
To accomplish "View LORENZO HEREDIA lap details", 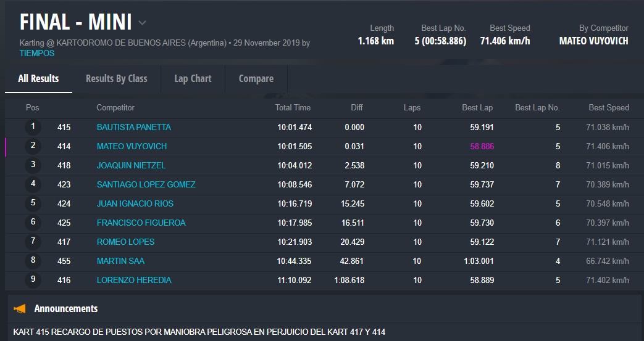I will pyautogui.click(x=134, y=280).
